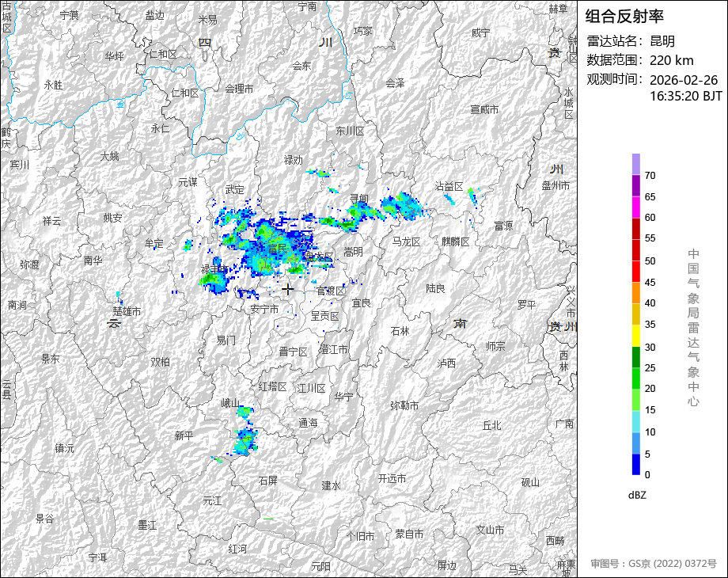Image resolution: width=728 pixels, height=578 pixels.
Task: Click the 宣威市 map label
Action: click(x=484, y=109)
